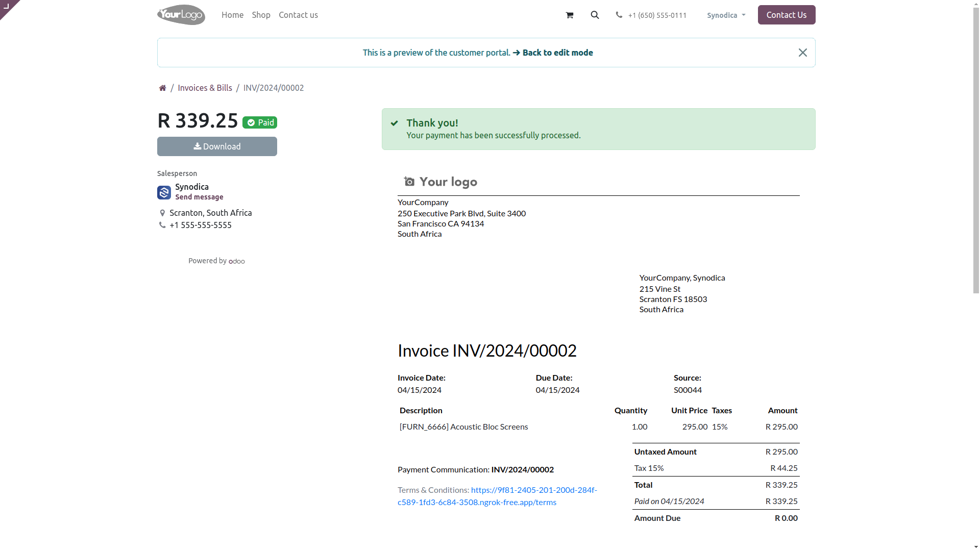Click the page vertical scrollbar

point(976,152)
